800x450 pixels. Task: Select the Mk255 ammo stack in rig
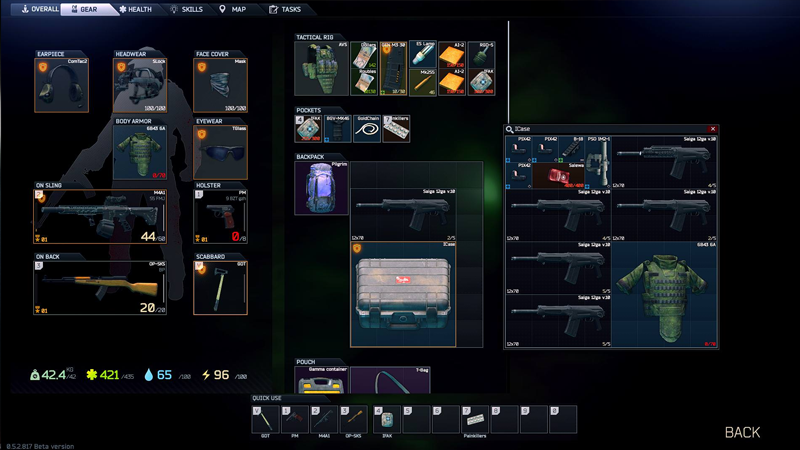(x=423, y=82)
